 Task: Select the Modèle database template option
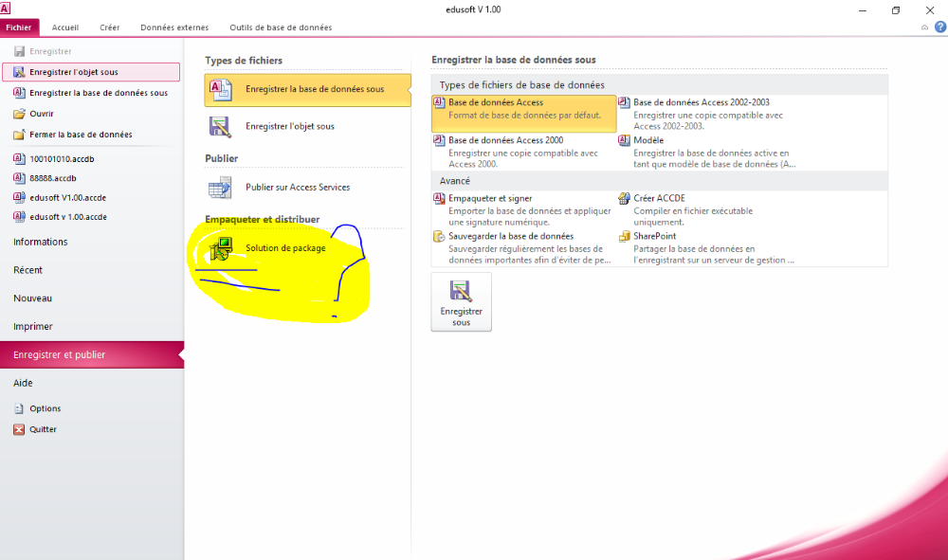click(x=707, y=152)
